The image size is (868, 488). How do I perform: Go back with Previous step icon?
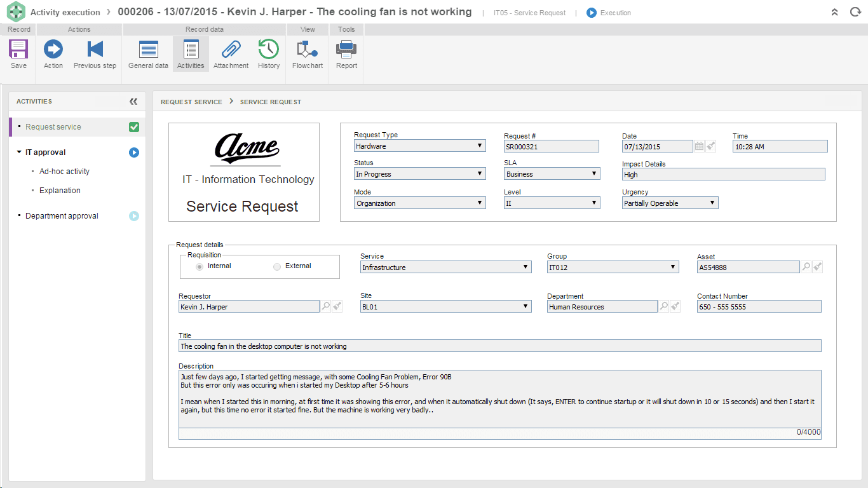95,50
